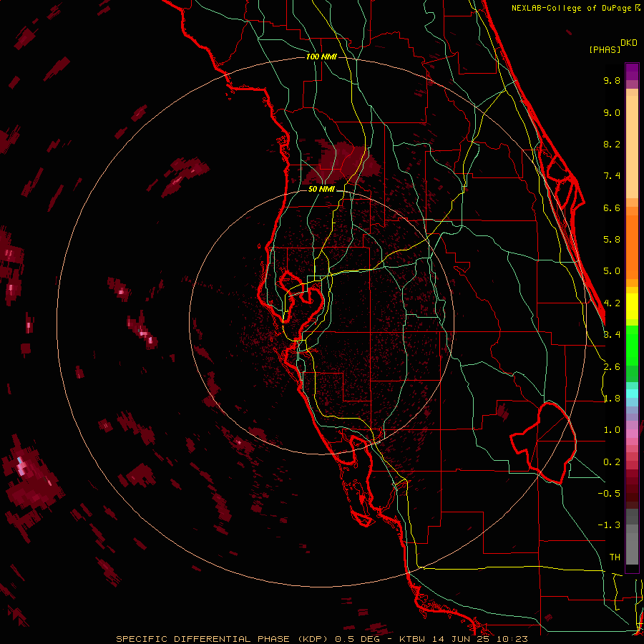Click the 4.2 scale value
The width and height of the screenshot is (644, 644).
612,303
